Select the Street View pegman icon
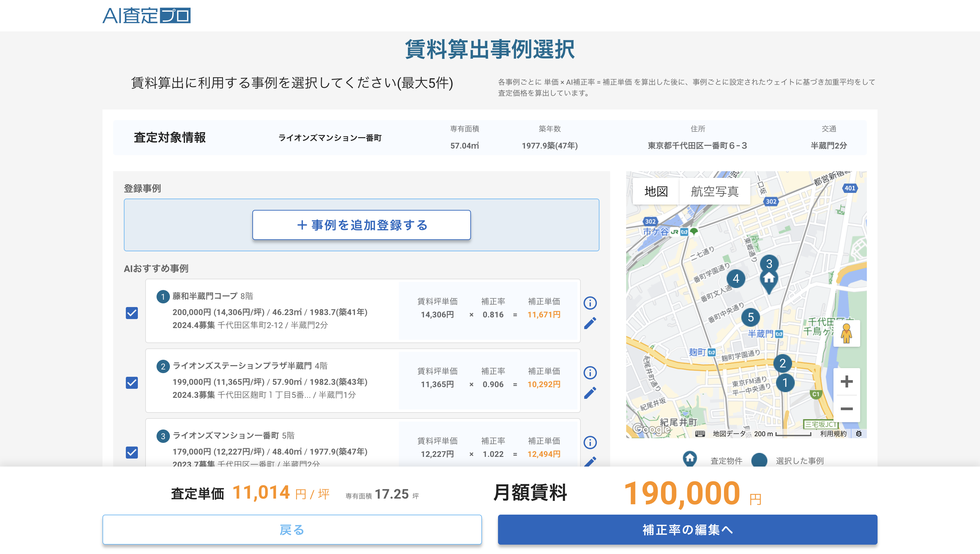 click(846, 334)
